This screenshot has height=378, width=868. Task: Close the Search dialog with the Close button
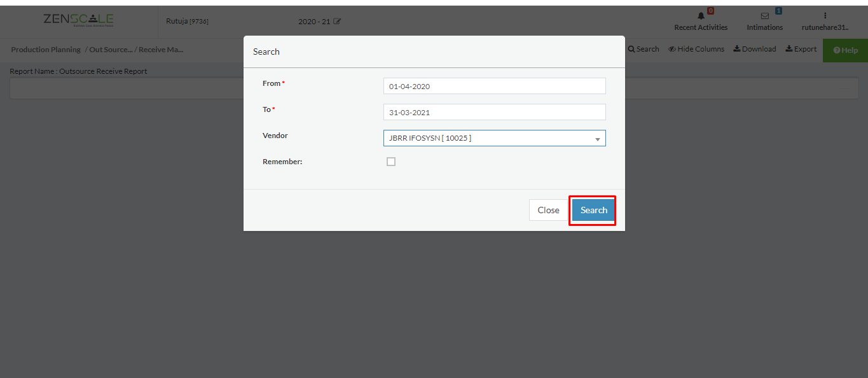[548, 210]
